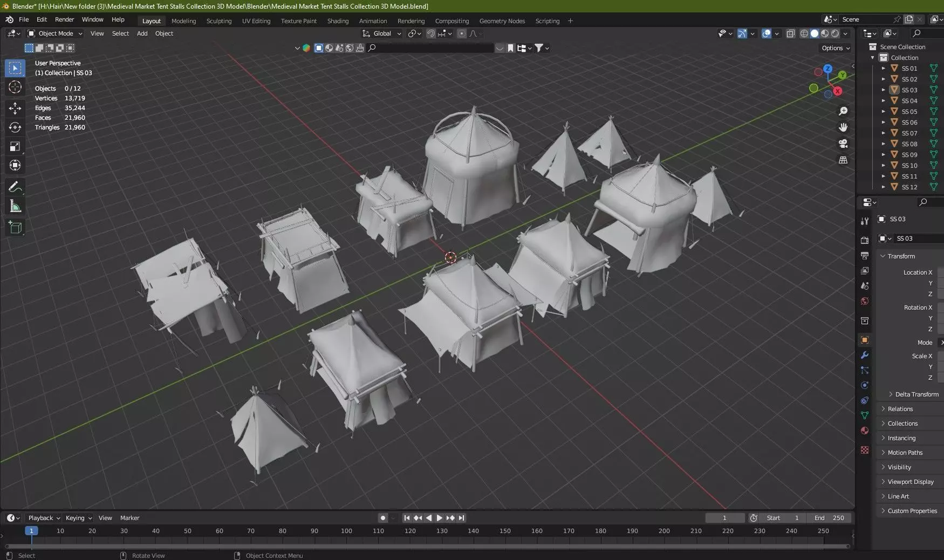Image resolution: width=944 pixels, height=560 pixels.
Task: Open the View Layer properties tab
Action: click(x=865, y=270)
